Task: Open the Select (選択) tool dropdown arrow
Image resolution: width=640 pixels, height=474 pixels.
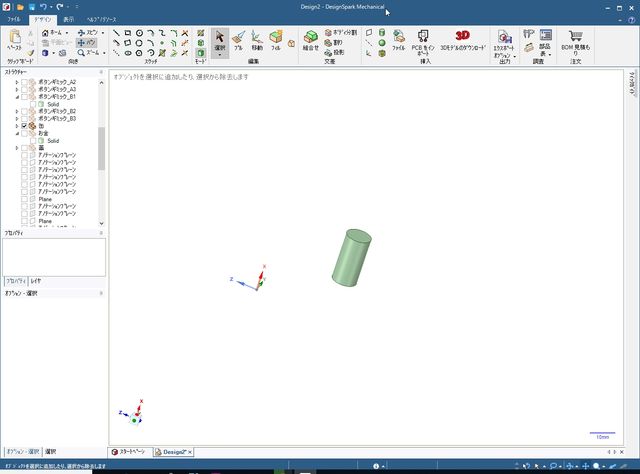Action: 220,54
